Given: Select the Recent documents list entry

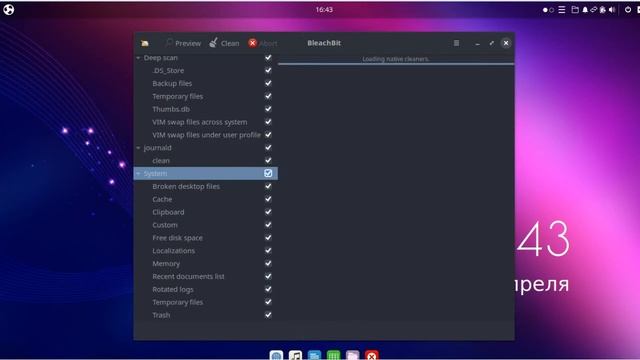Looking at the screenshot, I should pos(188,276).
